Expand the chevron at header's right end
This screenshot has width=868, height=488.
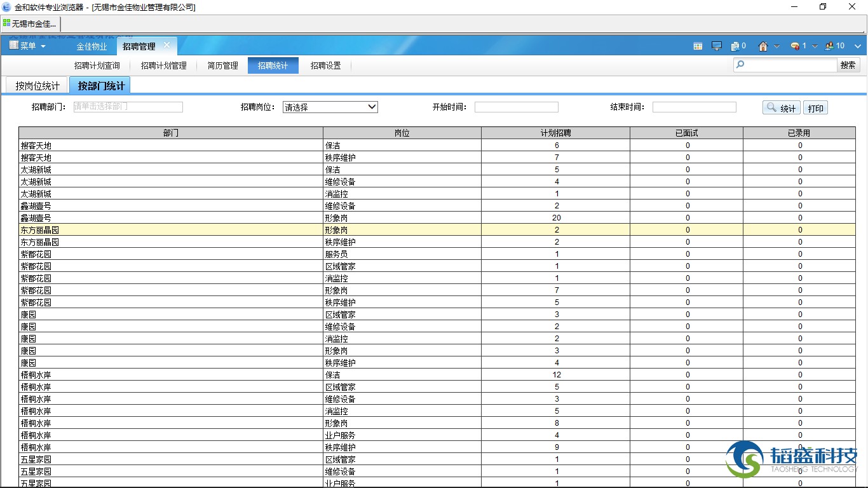click(858, 46)
